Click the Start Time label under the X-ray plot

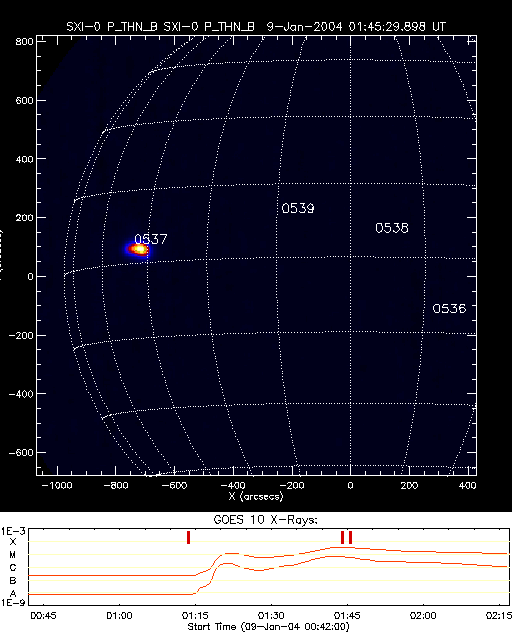[268, 627]
